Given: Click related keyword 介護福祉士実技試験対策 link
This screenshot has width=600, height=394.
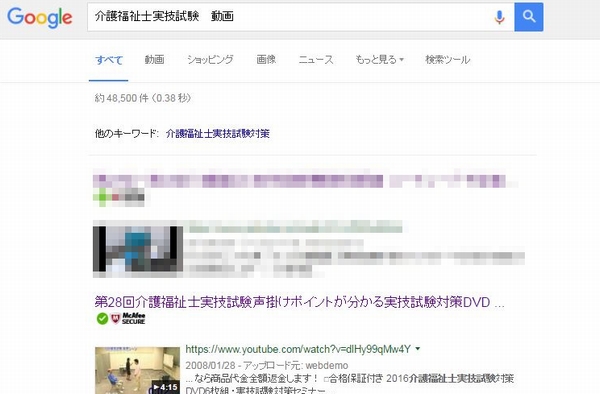Looking at the screenshot, I should click(x=218, y=134).
